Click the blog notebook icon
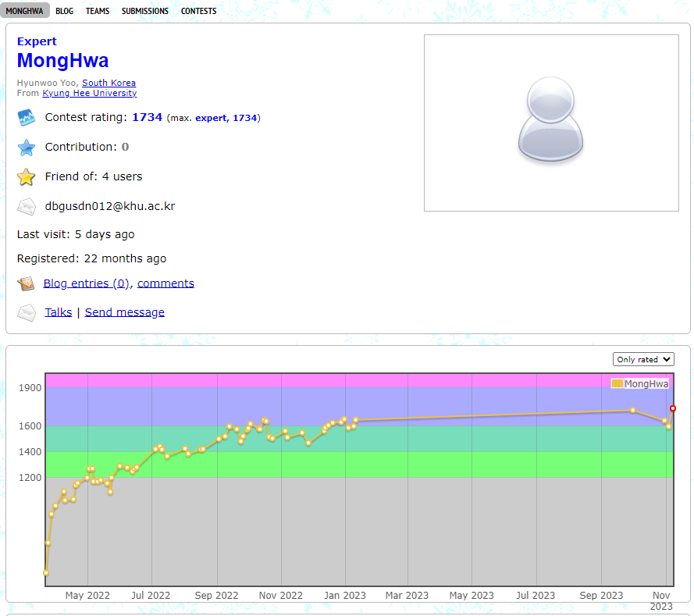The image size is (694, 616). coord(26,283)
